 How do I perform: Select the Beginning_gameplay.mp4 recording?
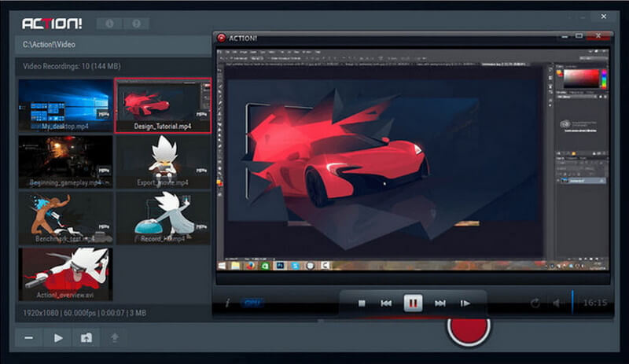(65, 161)
